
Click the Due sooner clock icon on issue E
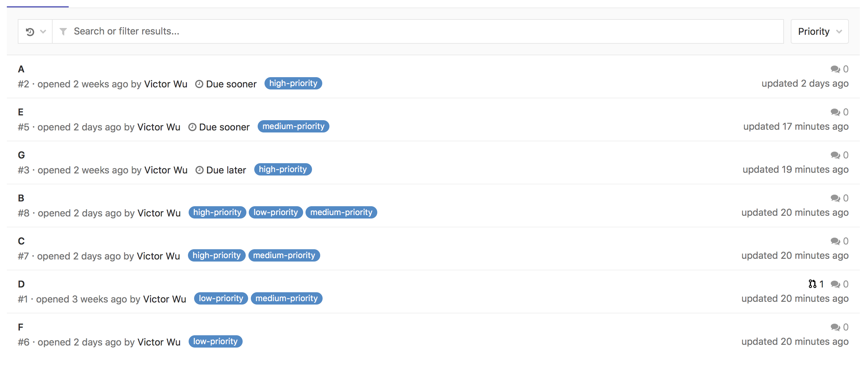click(x=192, y=127)
